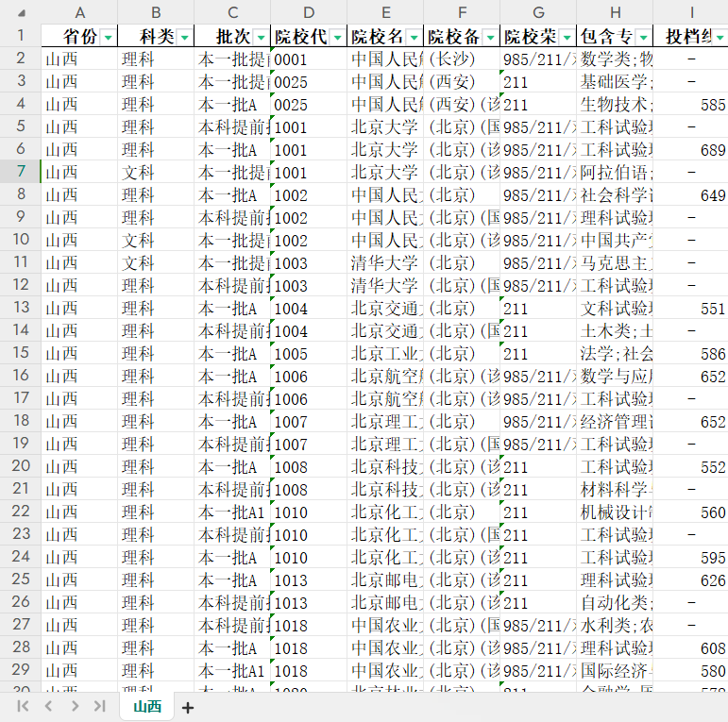This screenshot has width=728, height=722.
Task: Click cell 本一批A1 in row 22
Action: click(x=232, y=512)
